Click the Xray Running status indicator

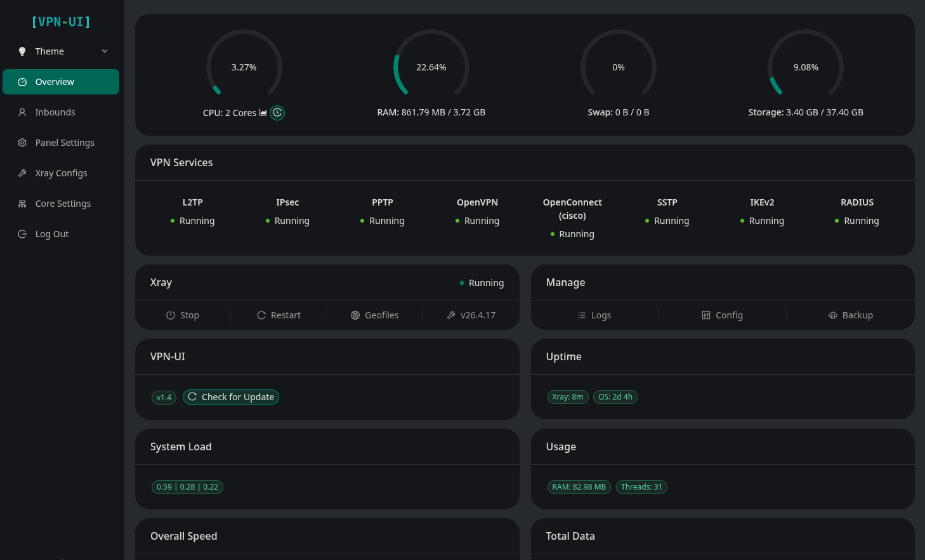[482, 283]
